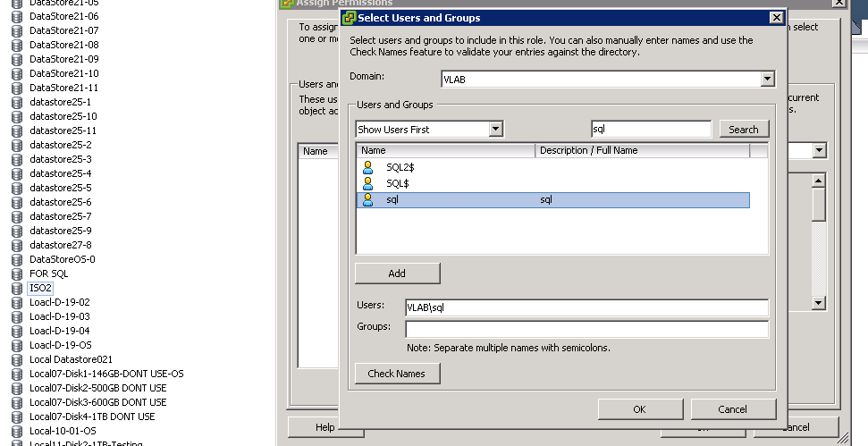Click the Local-10-01-OS datastore icon
868x446 pixels.
[x=17, y=431]
